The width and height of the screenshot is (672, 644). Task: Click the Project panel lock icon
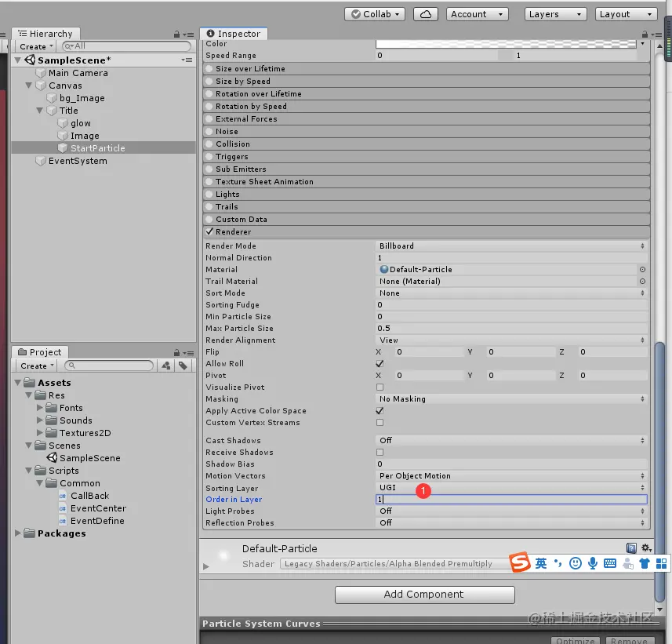[x=176, y=352]
